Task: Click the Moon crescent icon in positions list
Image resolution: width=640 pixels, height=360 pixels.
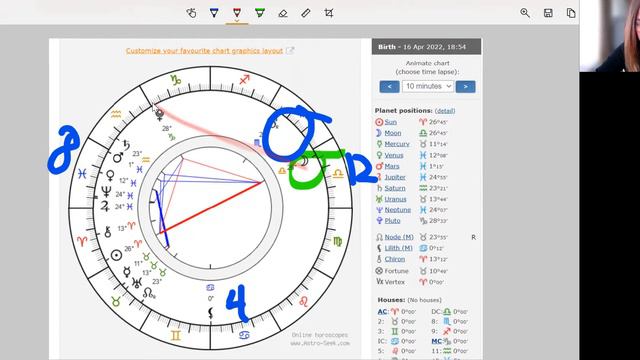Action: click(379, 133)
